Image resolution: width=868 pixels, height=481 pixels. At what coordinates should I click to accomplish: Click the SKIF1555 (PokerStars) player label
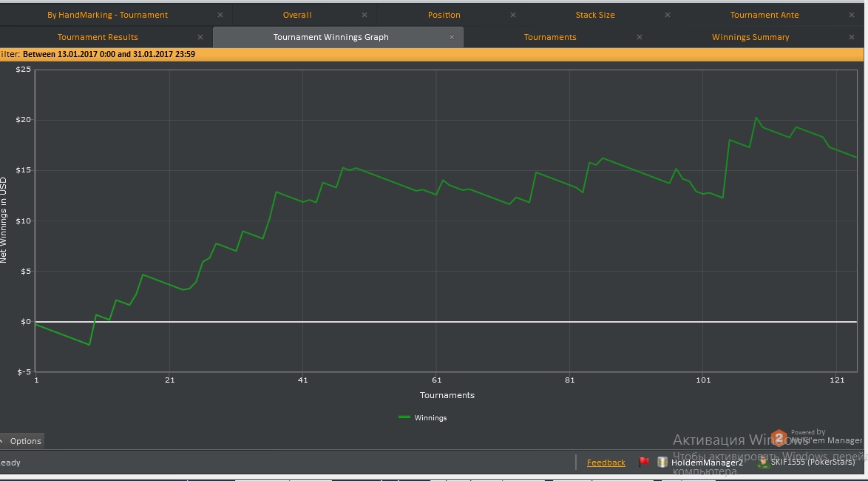coord(813,462)
